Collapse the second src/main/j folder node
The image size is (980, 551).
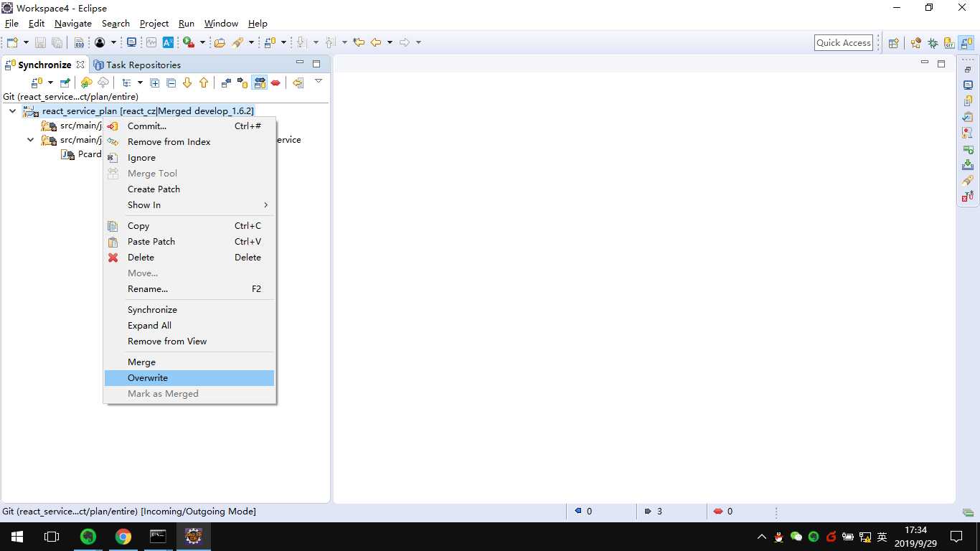[x=31, y=140]
